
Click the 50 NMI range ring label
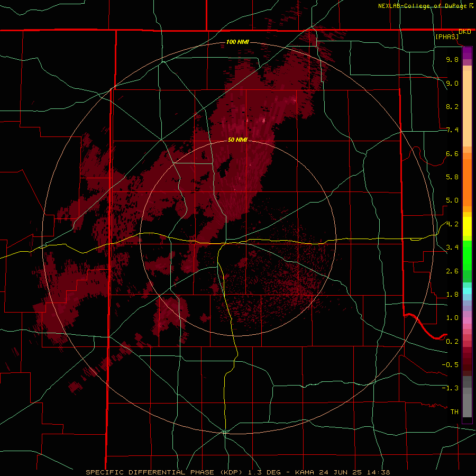click(237, 140)
